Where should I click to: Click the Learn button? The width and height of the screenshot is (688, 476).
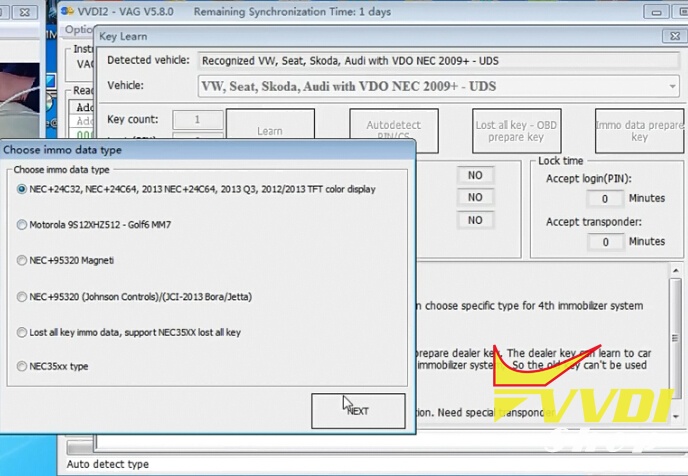pos(270,125)
